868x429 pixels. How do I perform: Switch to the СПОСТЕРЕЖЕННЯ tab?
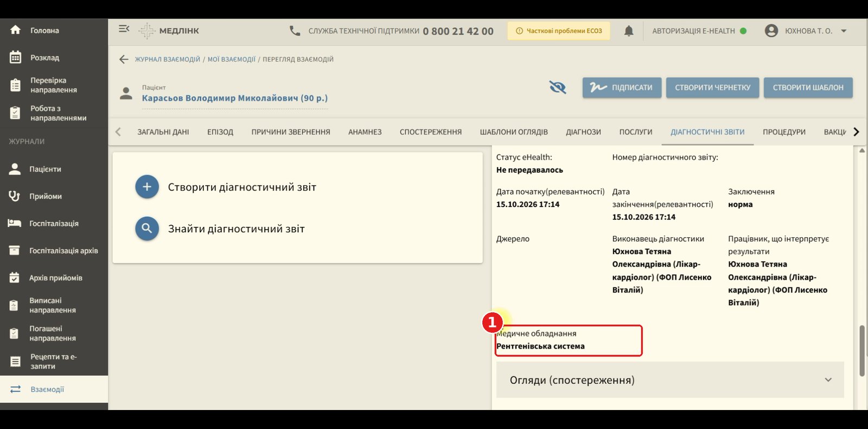pos(431,132)
